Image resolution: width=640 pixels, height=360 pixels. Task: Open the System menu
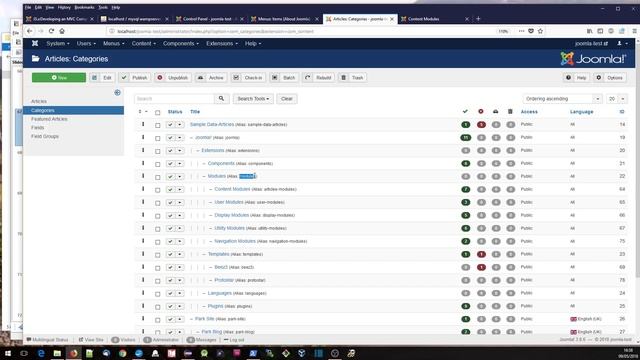click(x=58, y=43)
